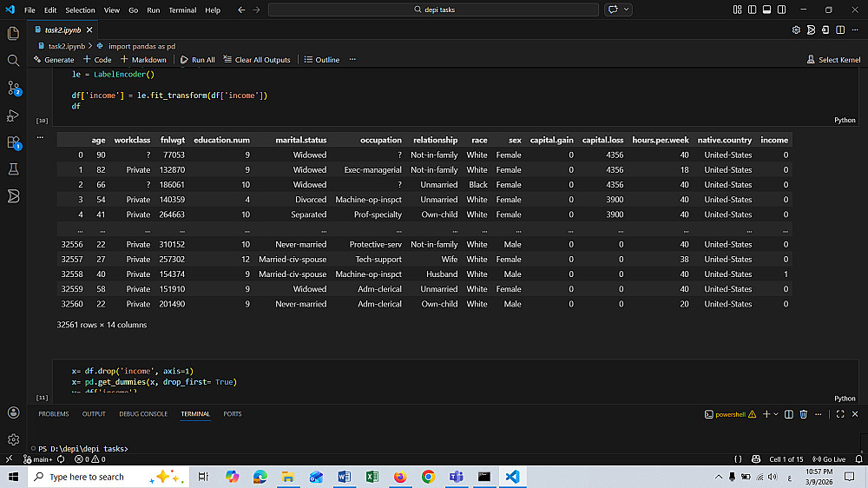Open terminal panel more actions ellipsis

click(x=819, y=414)
